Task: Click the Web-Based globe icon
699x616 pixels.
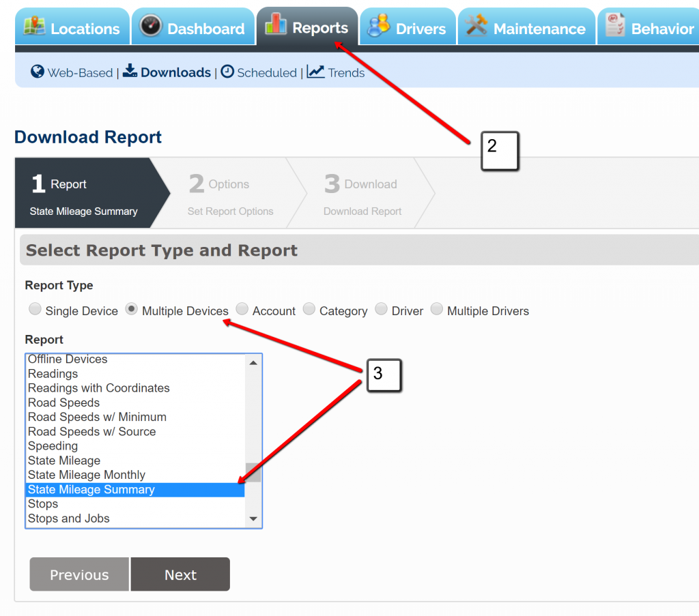Action: pyautogui.click(x=38, y=71)
